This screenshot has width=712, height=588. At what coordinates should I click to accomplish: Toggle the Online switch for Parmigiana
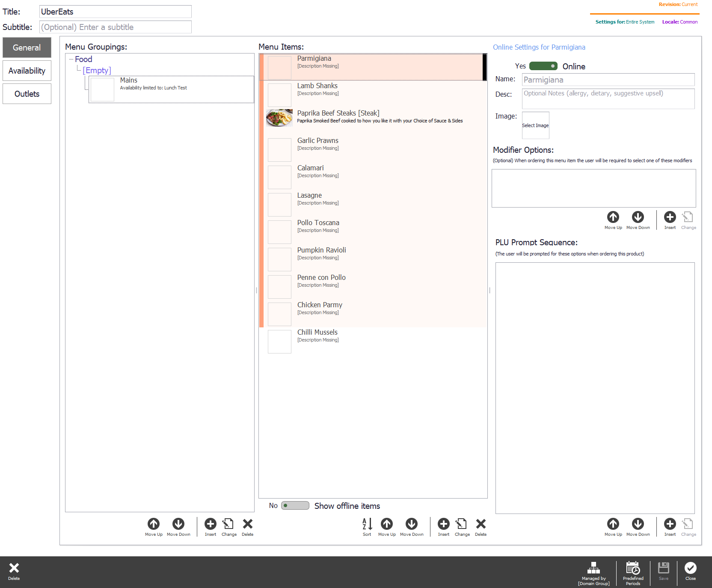click(543, 66)
